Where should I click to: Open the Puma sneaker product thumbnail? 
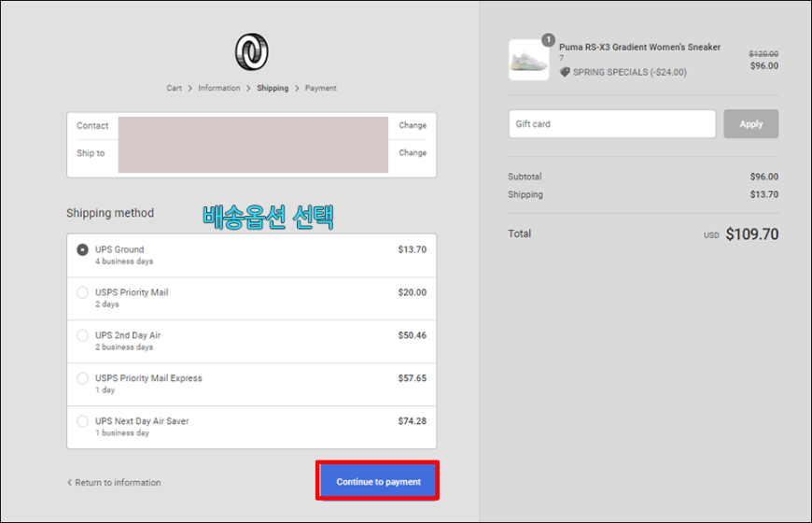pyautogui.click(x=528, y=60)
